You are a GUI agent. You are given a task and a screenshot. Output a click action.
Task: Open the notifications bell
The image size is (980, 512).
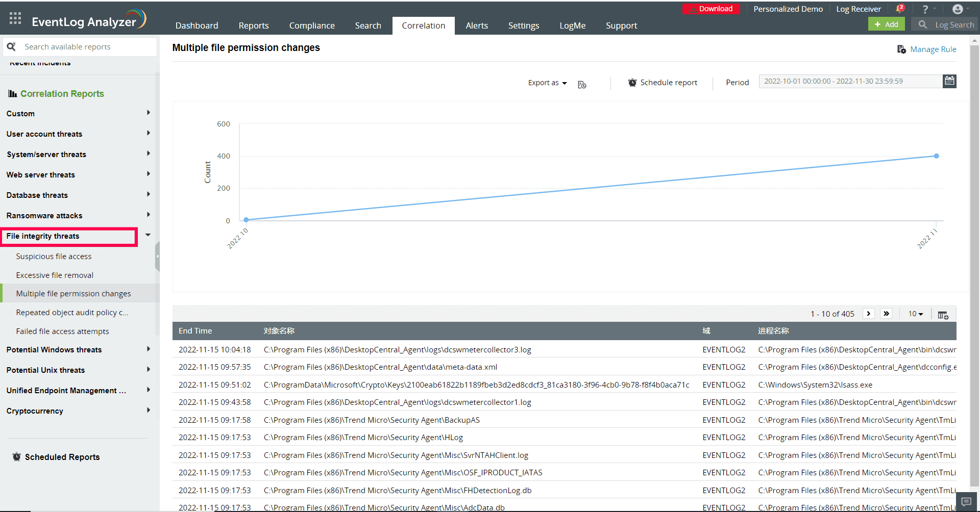[x=900, y=9]
